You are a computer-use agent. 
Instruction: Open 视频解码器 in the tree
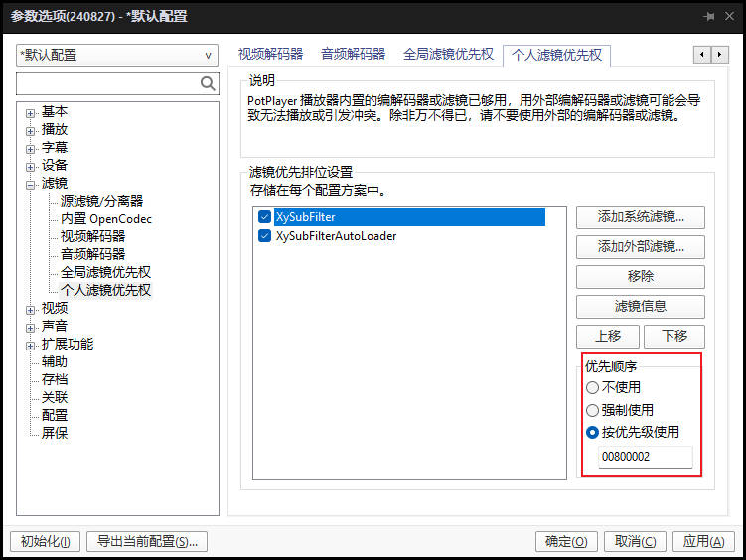[x=92, y=236]
